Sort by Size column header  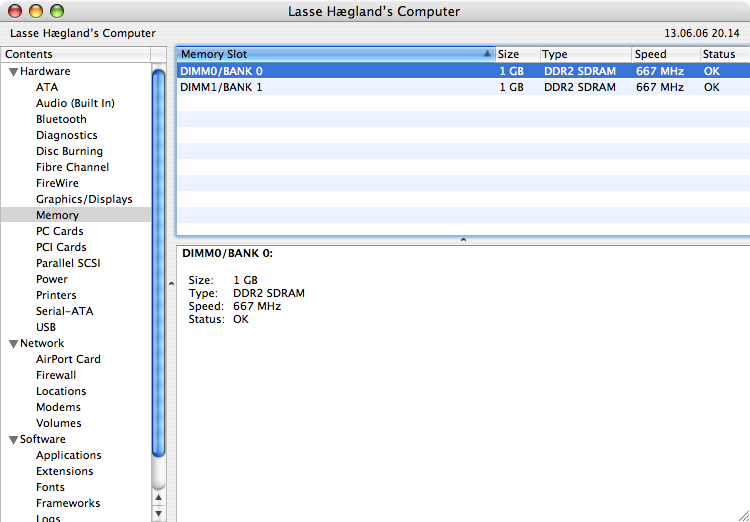pyautogui.click(x=518, y=54)
